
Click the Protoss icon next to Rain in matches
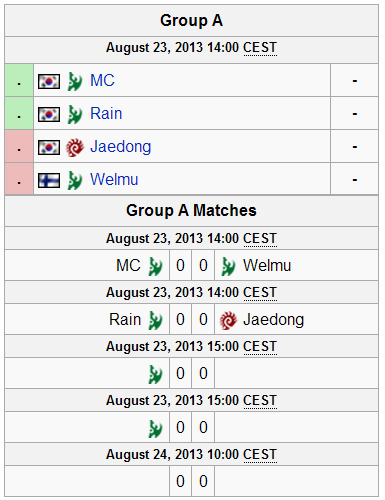[155, 320]
